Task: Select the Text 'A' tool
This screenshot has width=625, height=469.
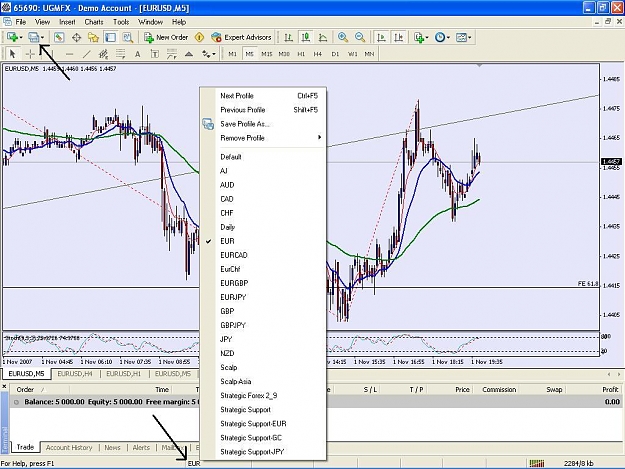Action: click(138, 54)
